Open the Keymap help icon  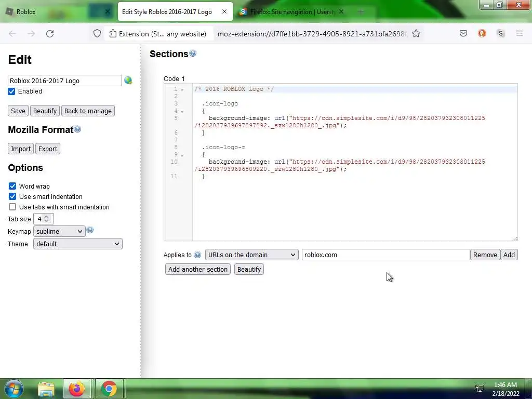coord(90,230)
